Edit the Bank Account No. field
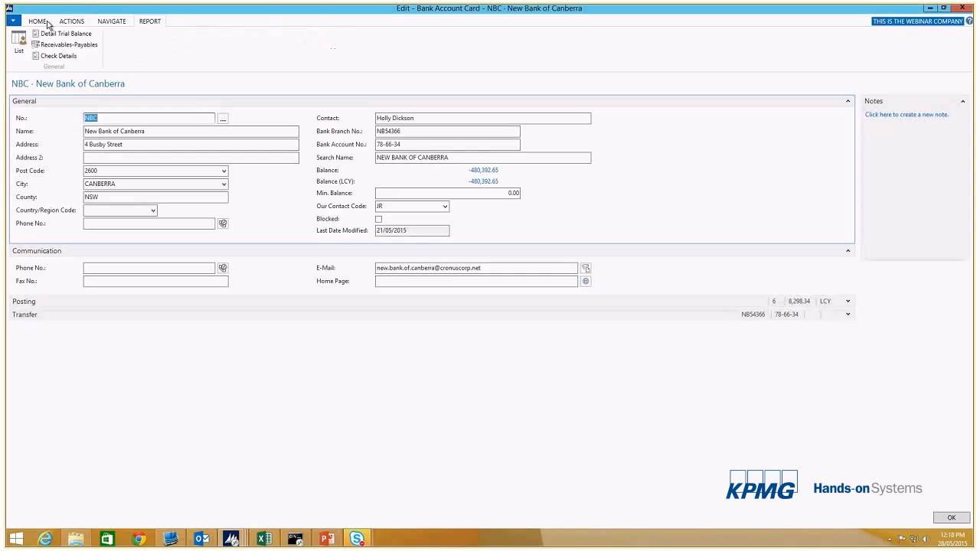The image size is (980, 551). (448, 145)
